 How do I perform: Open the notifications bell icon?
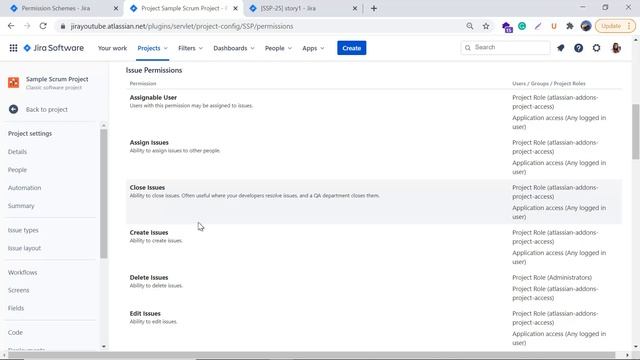(560, 48)
